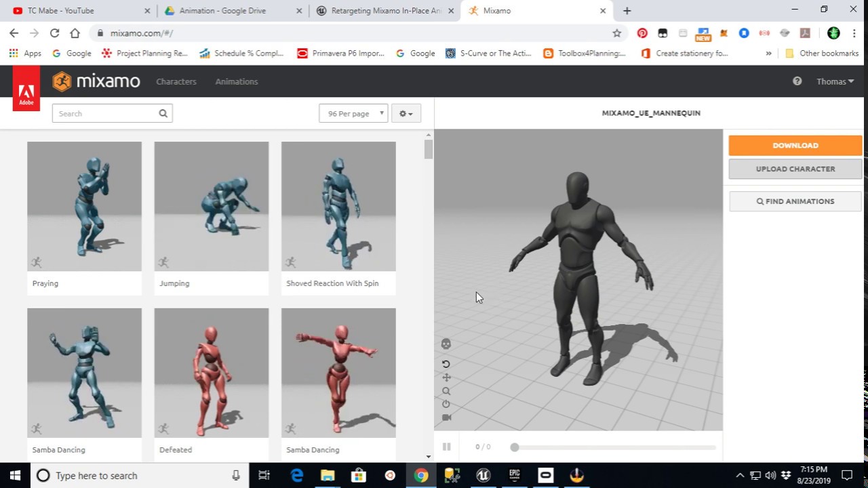The image size is (868, 488).
Task: Click the orange Download button
Action: coord(795,146)
